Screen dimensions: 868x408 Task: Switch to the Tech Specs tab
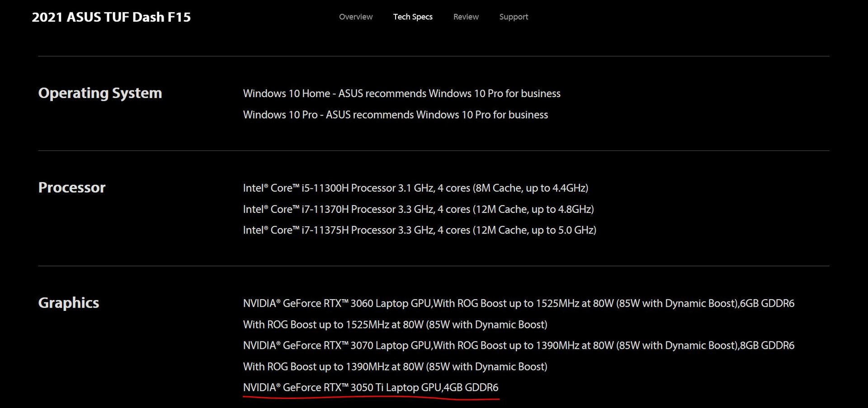point(413,17)
